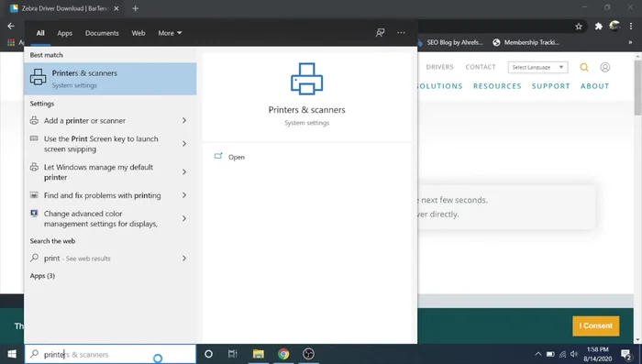Select Zebra Driver Download browser tab
The height and width of the screenshot is (364, 642).
[64, 8]
